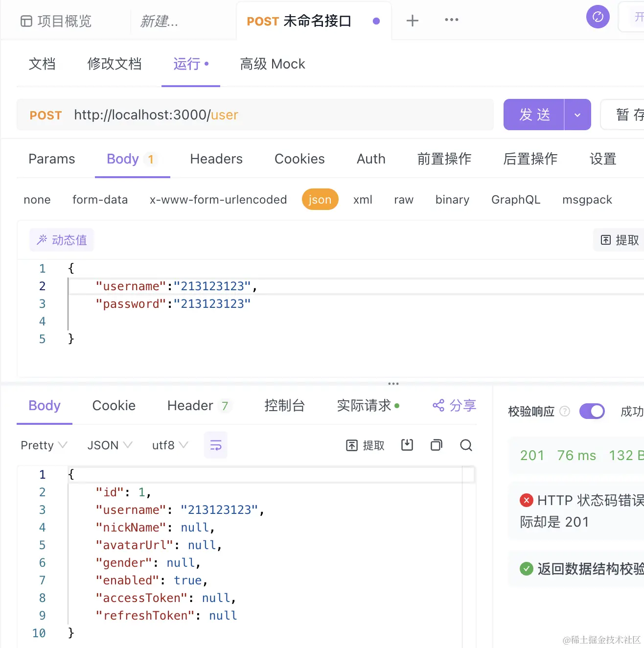The image size is (644, 648).
Task: Select binary body type
Action: [452, 200]
